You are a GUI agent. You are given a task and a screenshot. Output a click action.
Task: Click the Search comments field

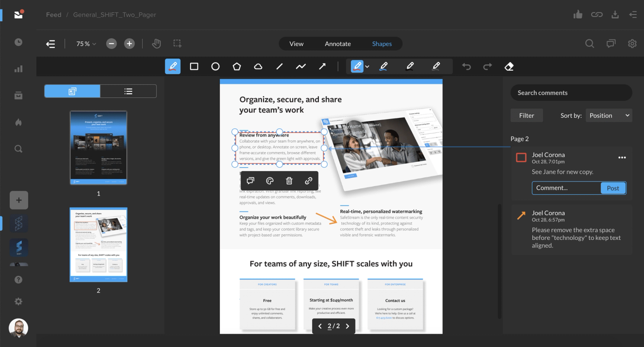coord(571,92)
